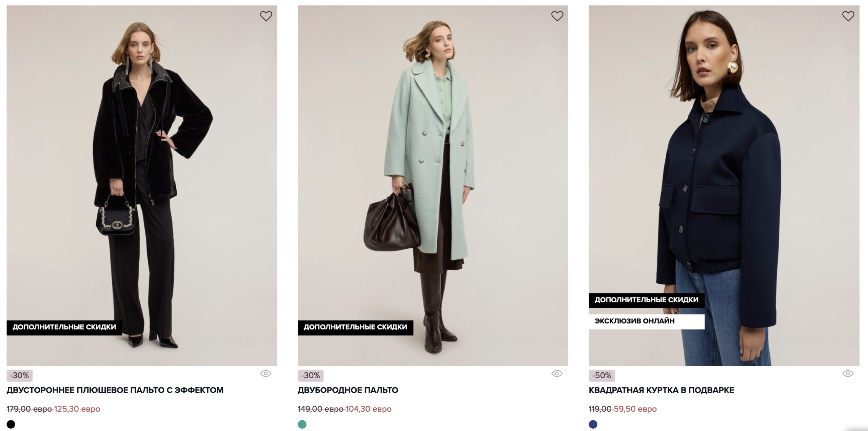
Task: Select black color swatch for plush coat
Action: [x=11, y=424]
